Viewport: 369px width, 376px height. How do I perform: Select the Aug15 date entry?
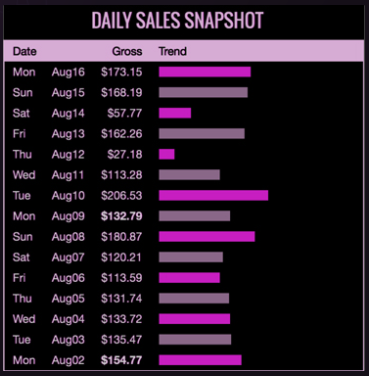click(68, 93)
